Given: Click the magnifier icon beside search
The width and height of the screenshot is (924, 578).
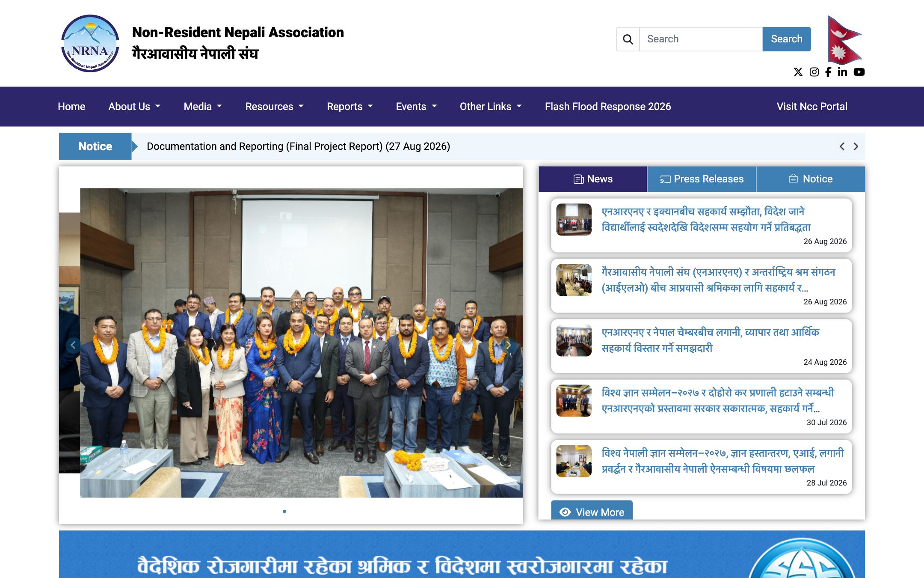Looking at the screenshot, I should 628,39.
